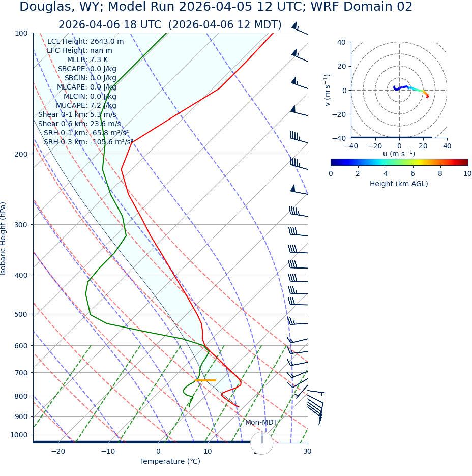The height and width of the screenshot is (476, 472).
Task: Click the center crosshair of the hodograph
Action: (399, 90)
